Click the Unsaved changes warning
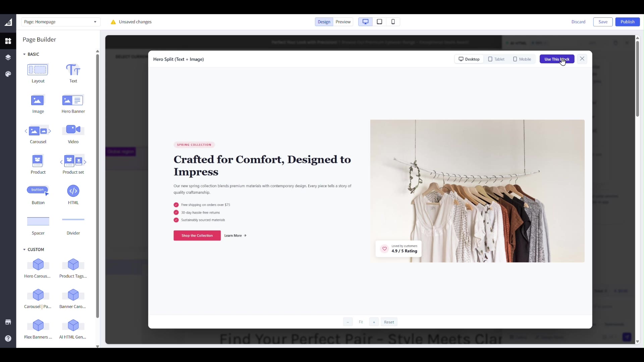The height and width of the screenshot is (362, 644). coord(131,22)
